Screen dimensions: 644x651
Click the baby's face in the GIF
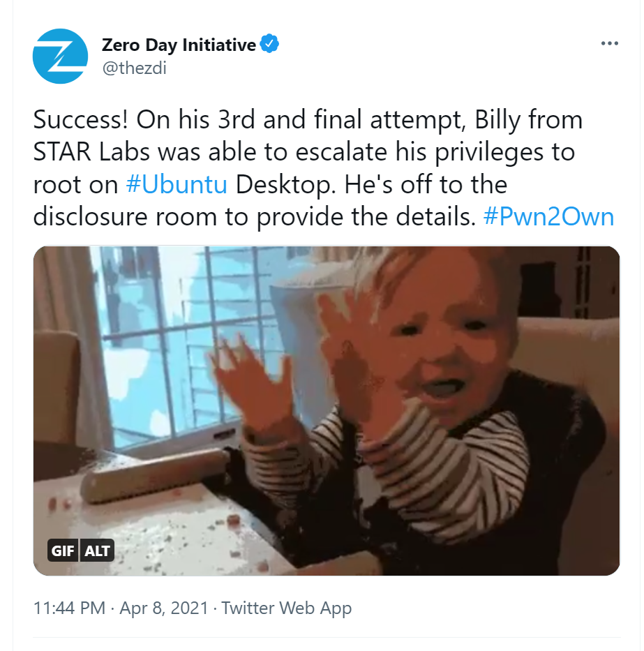point(447,349)
